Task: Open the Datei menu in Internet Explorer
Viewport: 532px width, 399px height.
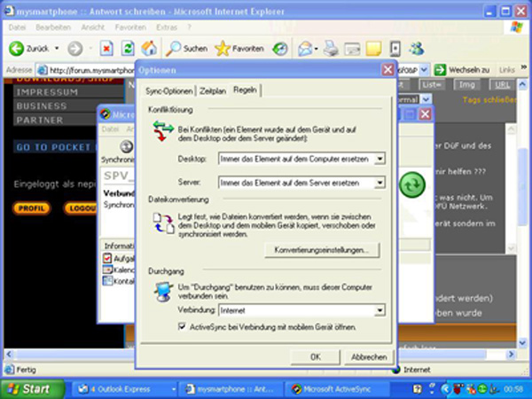Action: [17, 27]
